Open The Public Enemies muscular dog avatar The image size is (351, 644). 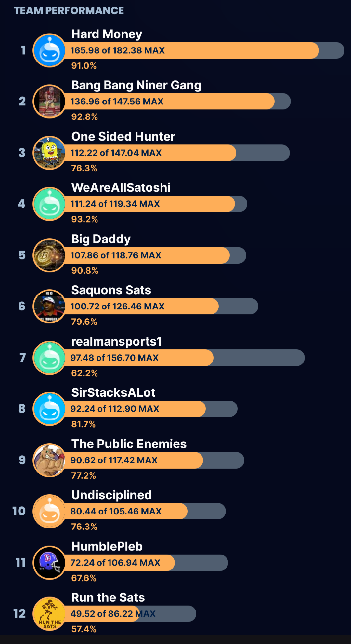pyautogui.click(x=49, y=460)
